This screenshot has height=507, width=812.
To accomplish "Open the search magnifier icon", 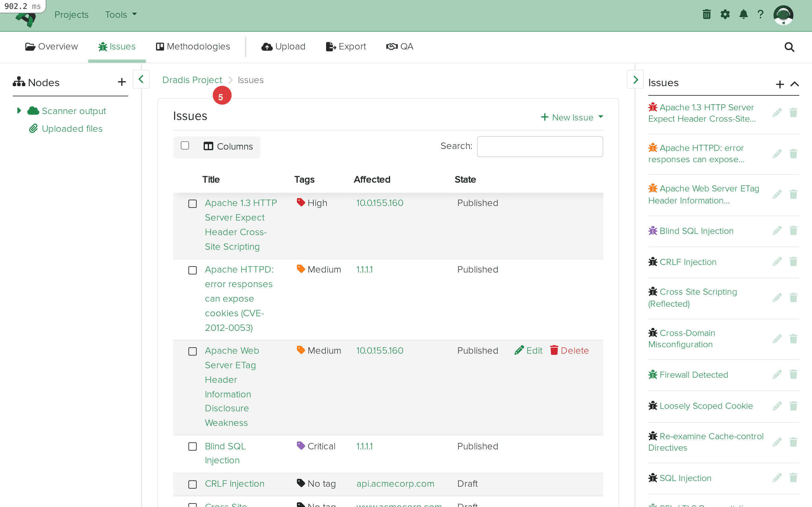I will (789, 47).
